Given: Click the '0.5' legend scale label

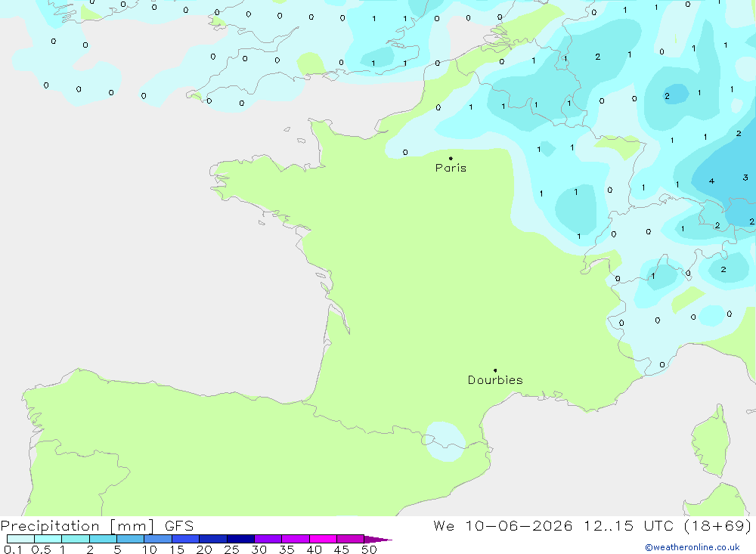Looking at the screenshot, I should click(41, 549).
